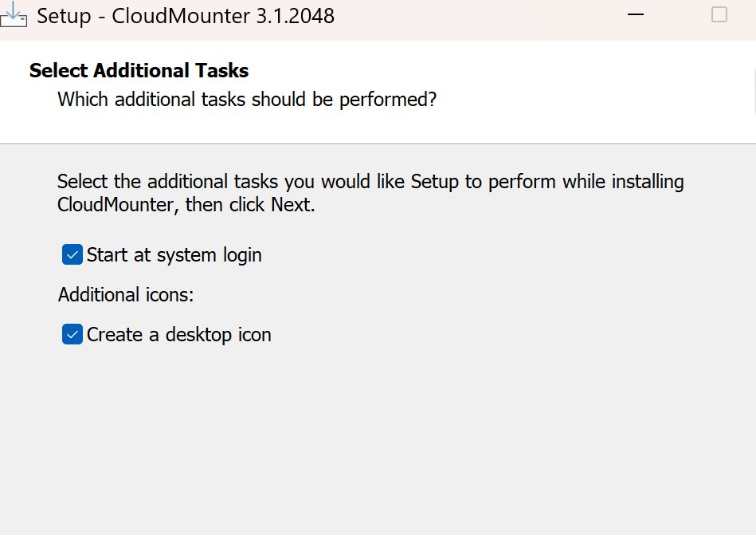Click "Which additional tasks should be performed?" subtitle
The height and width of the screenshot is (535, 756).
tap(247, 100)
